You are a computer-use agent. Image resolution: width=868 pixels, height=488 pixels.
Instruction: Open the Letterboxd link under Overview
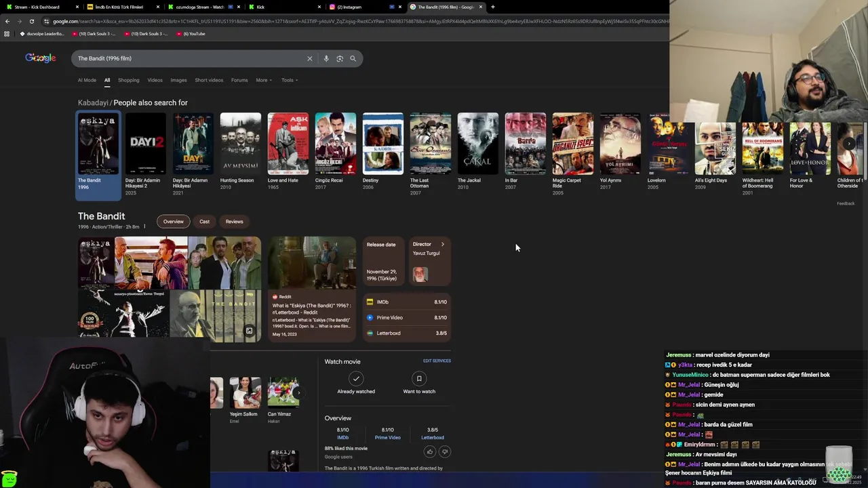pos(433,437)
